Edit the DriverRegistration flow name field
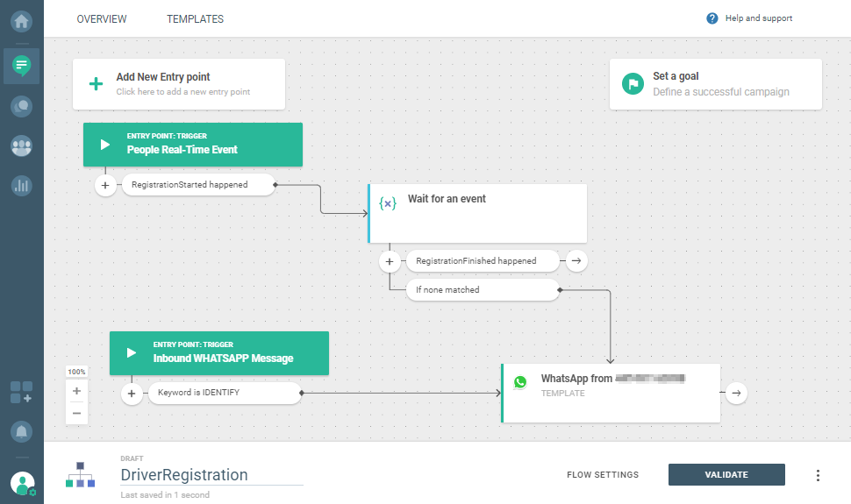This screenshot has width=851, height=504. [211, 475]
